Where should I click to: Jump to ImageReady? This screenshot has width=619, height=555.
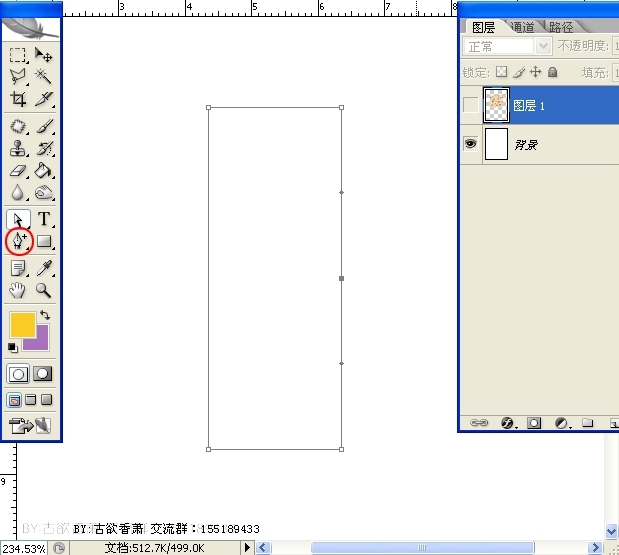tap(30, 426)
